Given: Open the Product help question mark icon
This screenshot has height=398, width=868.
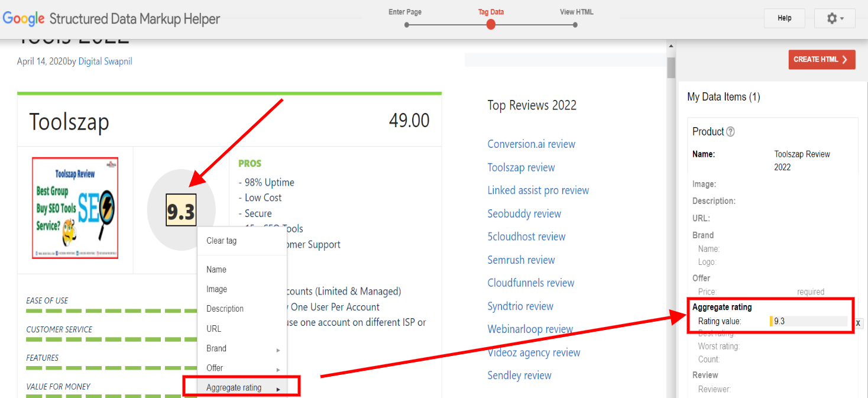Looking at the screenshot, I should point(731,132).
